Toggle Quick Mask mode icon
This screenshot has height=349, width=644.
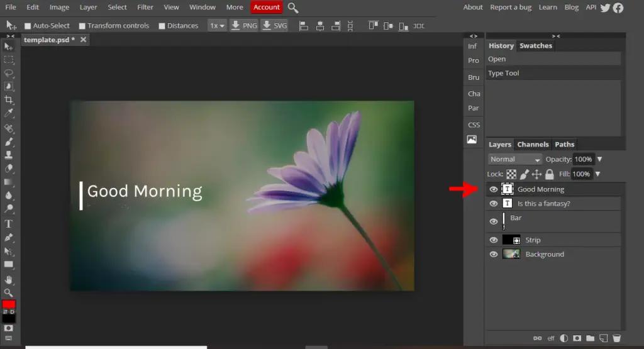[x=8, y=328]
